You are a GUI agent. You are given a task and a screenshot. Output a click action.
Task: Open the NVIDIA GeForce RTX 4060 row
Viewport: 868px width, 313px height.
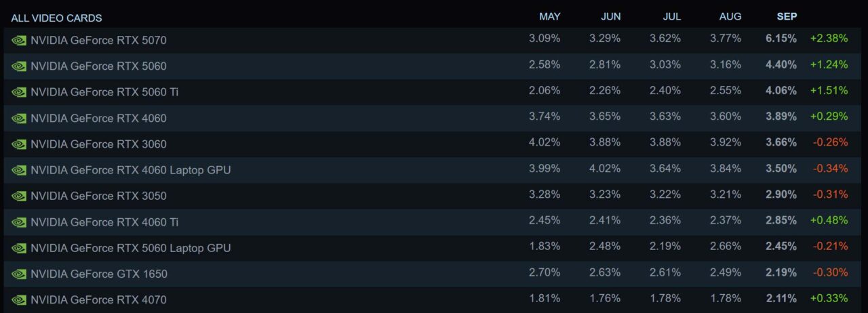pos(432,118)
